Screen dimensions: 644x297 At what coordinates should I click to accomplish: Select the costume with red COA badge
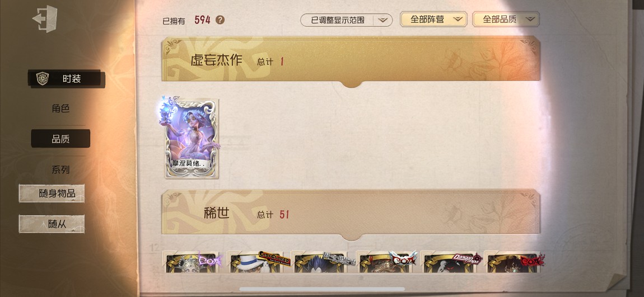[x=514, y=262]
